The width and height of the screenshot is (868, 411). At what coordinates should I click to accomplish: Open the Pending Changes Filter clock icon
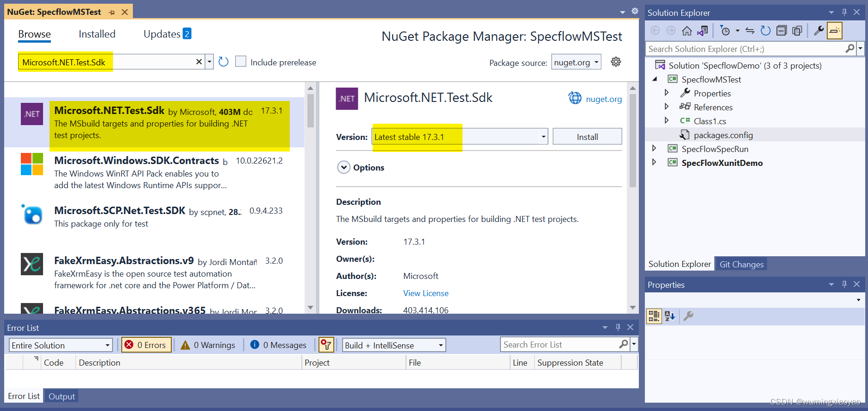coord(725,31)
